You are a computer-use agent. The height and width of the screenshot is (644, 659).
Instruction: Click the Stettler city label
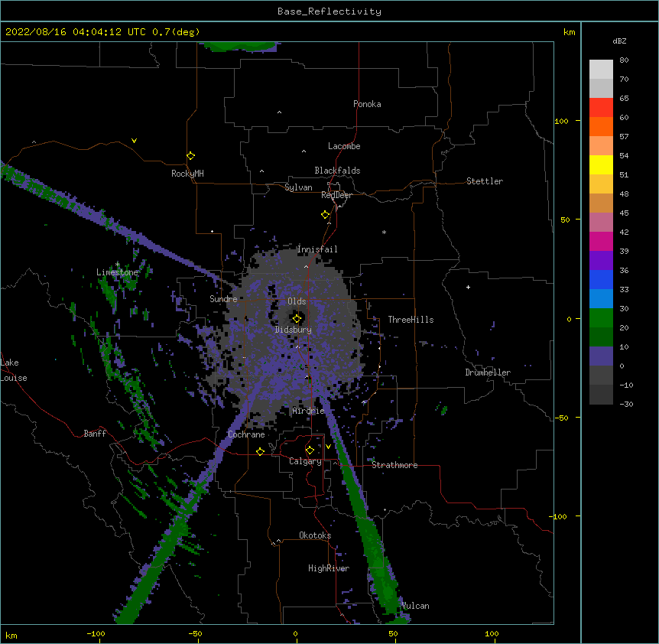(485, 181)
